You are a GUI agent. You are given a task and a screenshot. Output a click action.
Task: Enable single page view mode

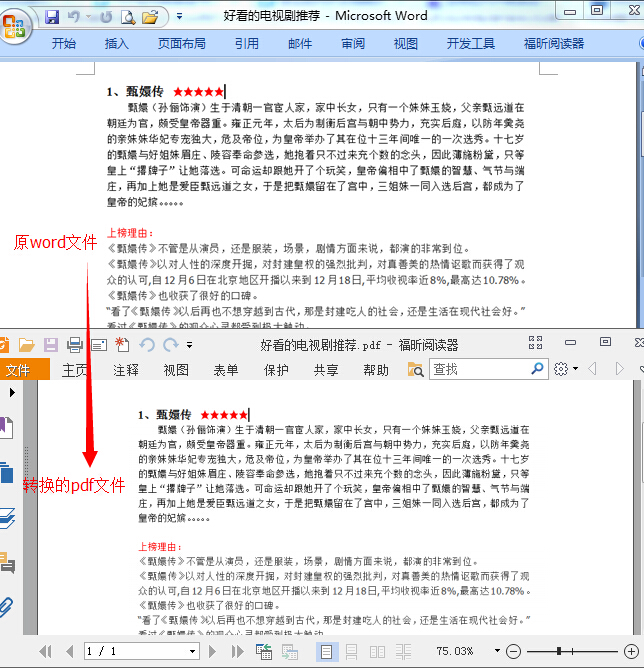point(325,651)
